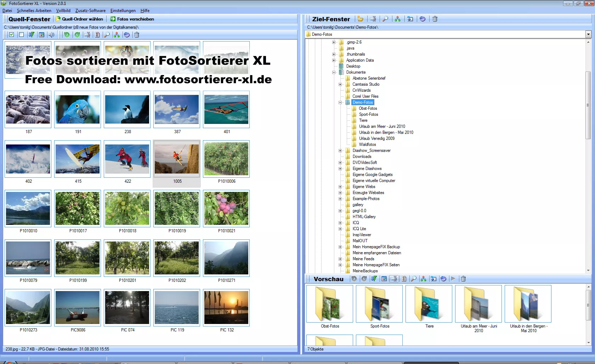
Task: Click the thumbnail grid view icon in Quell-Fenster toolbar
Action: 41,35
